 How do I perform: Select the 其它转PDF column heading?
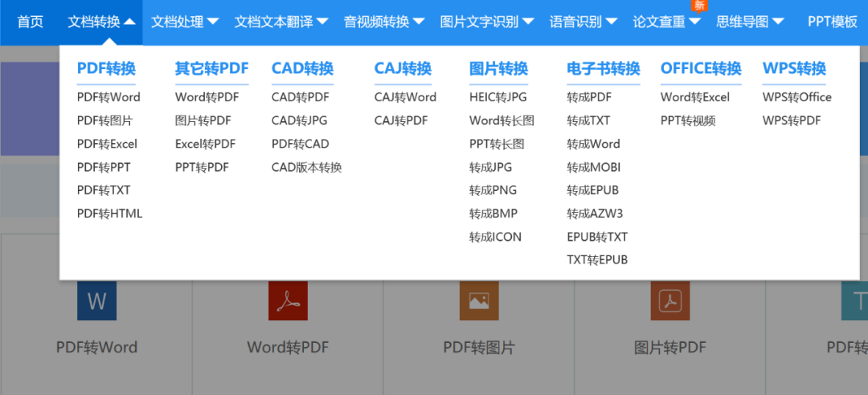click(212, 69)
